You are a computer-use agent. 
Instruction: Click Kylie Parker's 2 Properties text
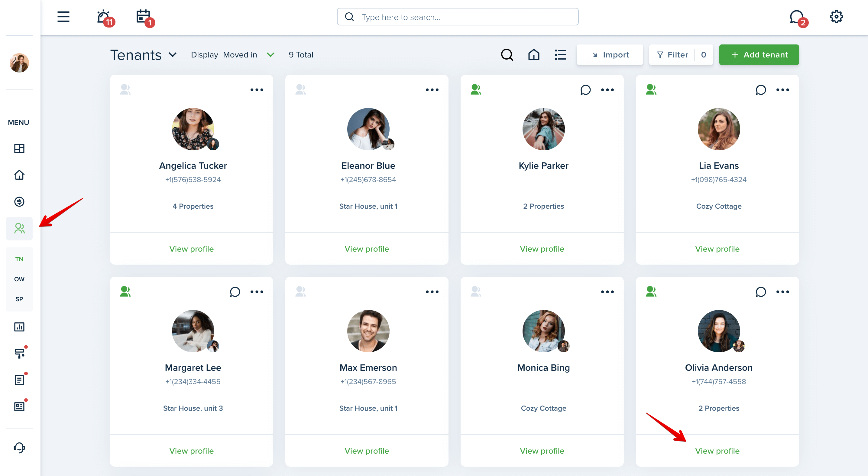543,206
